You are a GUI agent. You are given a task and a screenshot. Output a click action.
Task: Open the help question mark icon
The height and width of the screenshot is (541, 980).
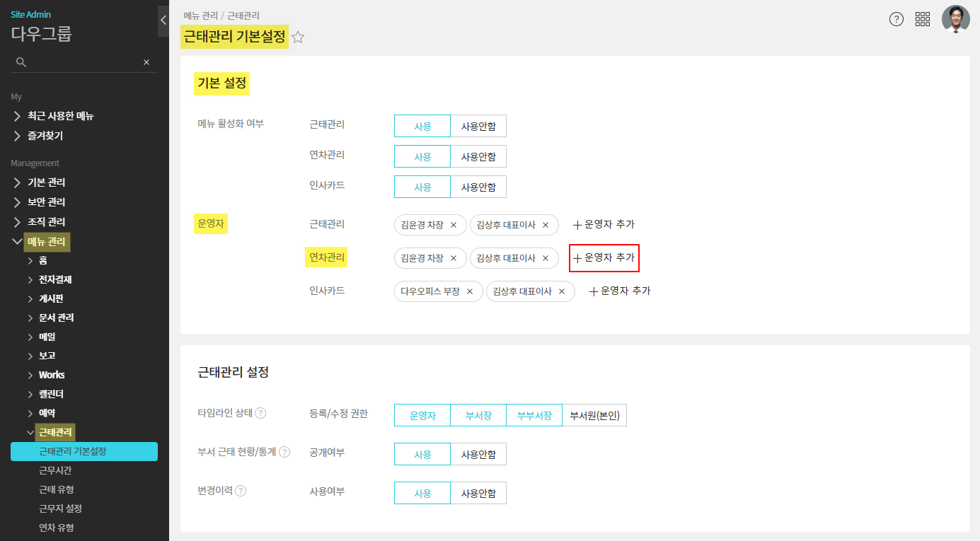click(897, 19)
